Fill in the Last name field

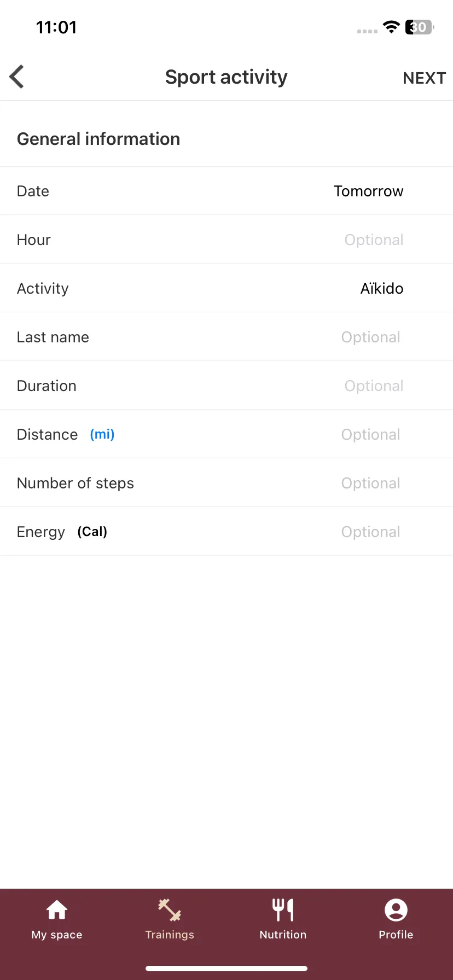370,337
